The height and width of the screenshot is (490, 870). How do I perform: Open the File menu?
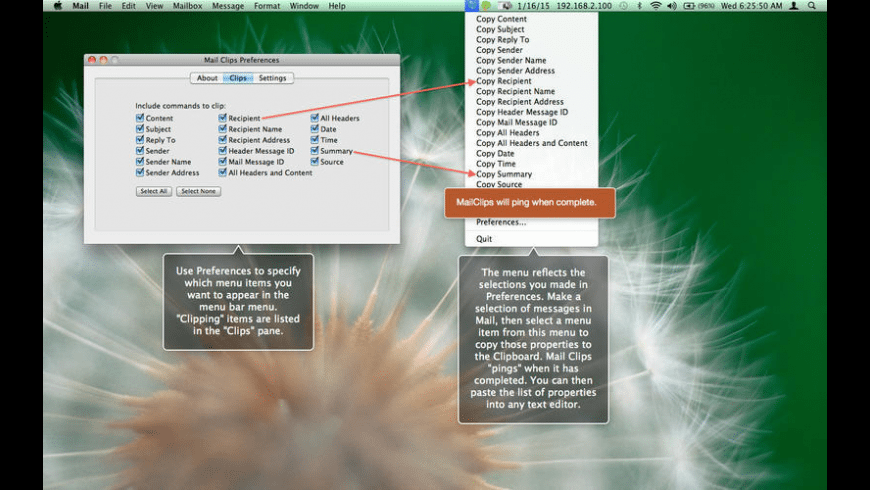click(x=105, y=6)
